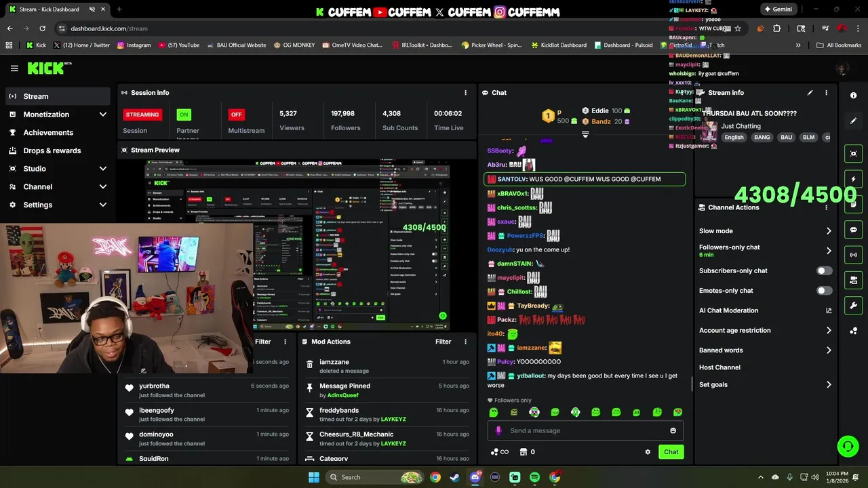Select the lightning bolt icon in right rail
868x488 pixels.
[854, 179]
